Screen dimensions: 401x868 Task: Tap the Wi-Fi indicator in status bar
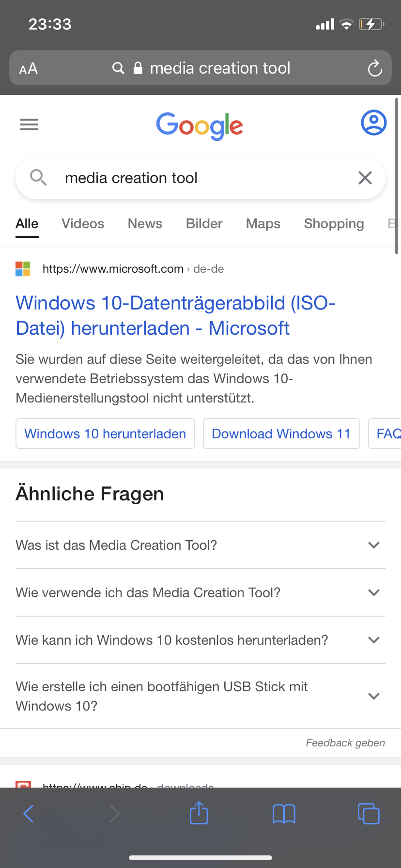tap(346, 24)
